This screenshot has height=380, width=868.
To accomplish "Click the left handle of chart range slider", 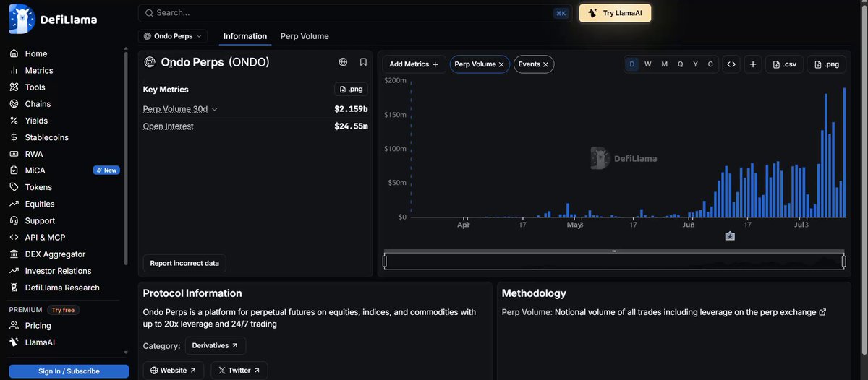I will [385, 261].
